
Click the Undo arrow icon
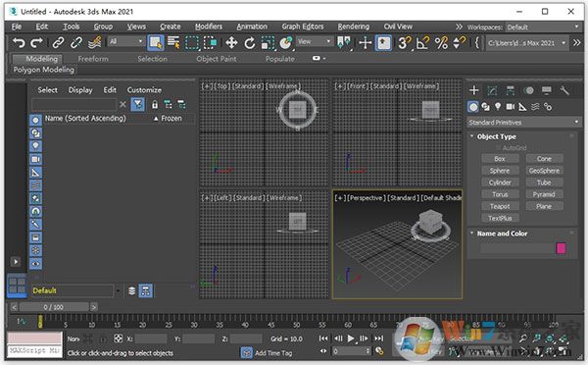tap(19, 42)
